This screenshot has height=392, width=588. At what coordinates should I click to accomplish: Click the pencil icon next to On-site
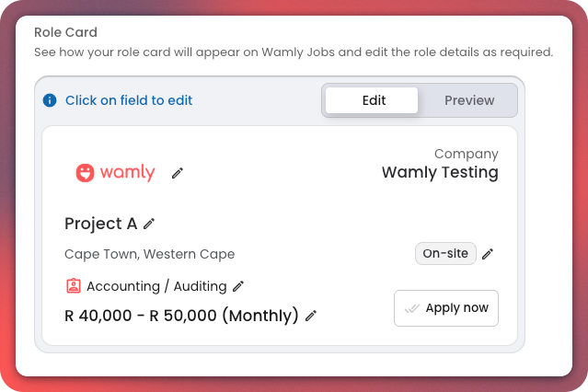coord(488,254)
